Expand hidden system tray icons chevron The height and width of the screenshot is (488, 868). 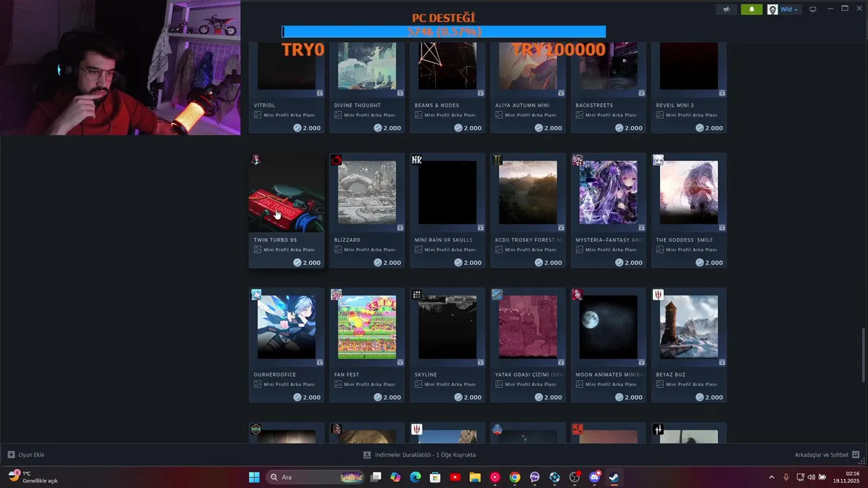coord(771,477)
